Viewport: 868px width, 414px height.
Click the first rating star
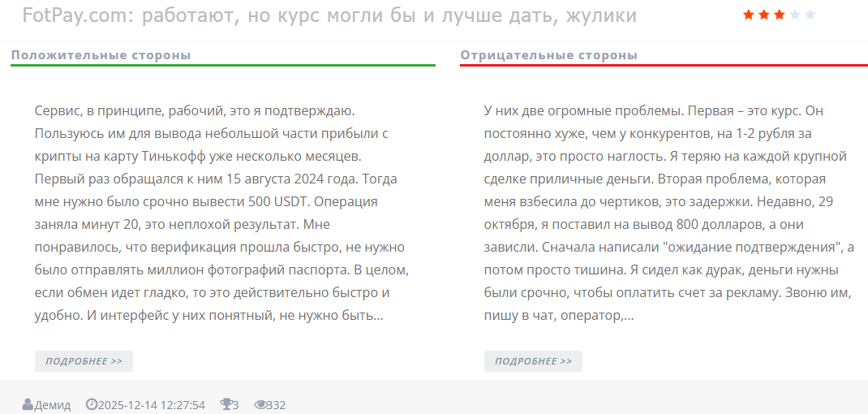[x=749, y=15]
